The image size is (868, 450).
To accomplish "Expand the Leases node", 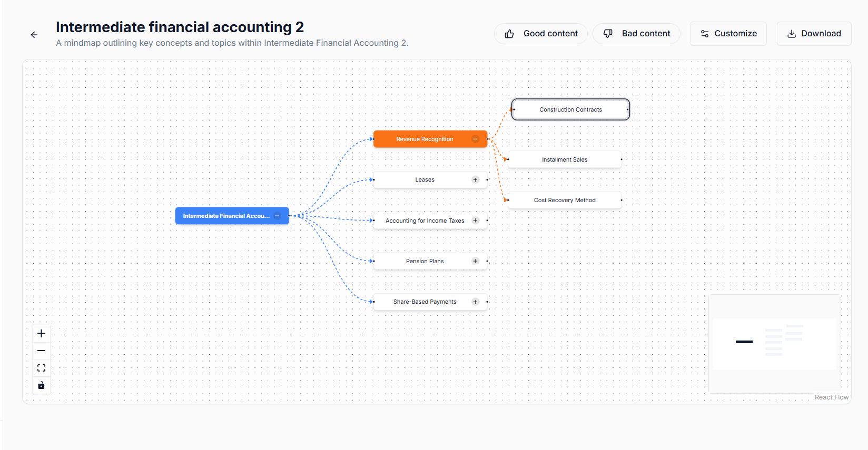I will (475, 180).
